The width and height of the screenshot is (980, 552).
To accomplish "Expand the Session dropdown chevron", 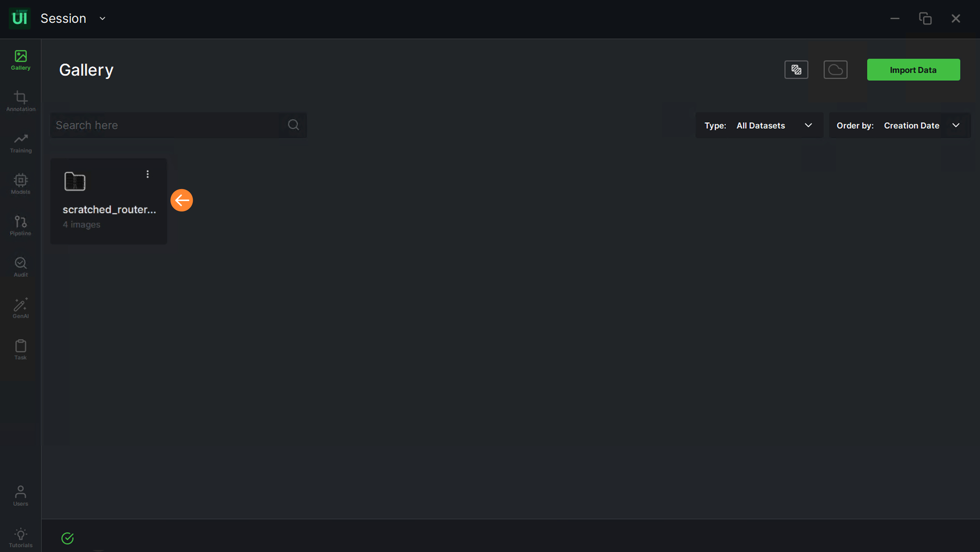I will click(x=102, y=18).
